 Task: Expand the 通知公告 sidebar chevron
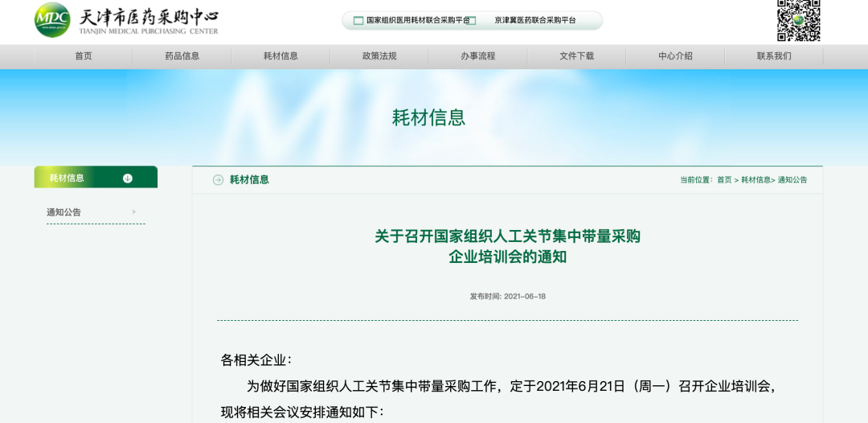point(133,212)
